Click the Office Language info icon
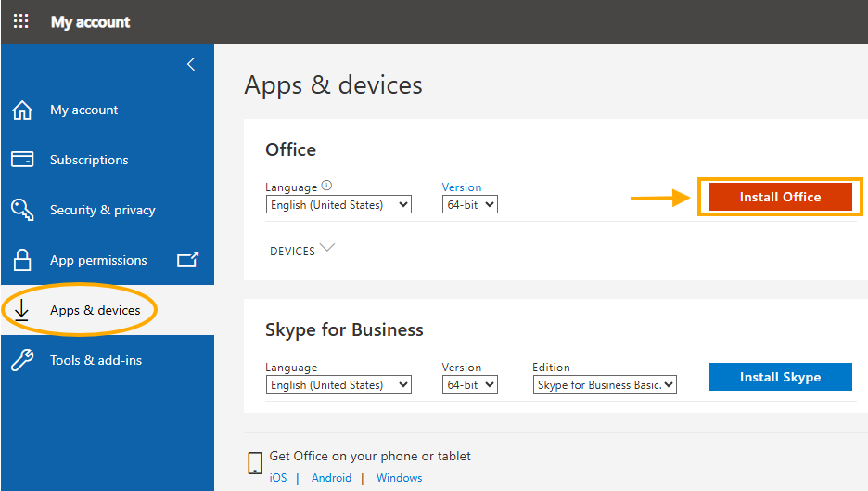The image size is (868, 491). (x=326, y=186)
